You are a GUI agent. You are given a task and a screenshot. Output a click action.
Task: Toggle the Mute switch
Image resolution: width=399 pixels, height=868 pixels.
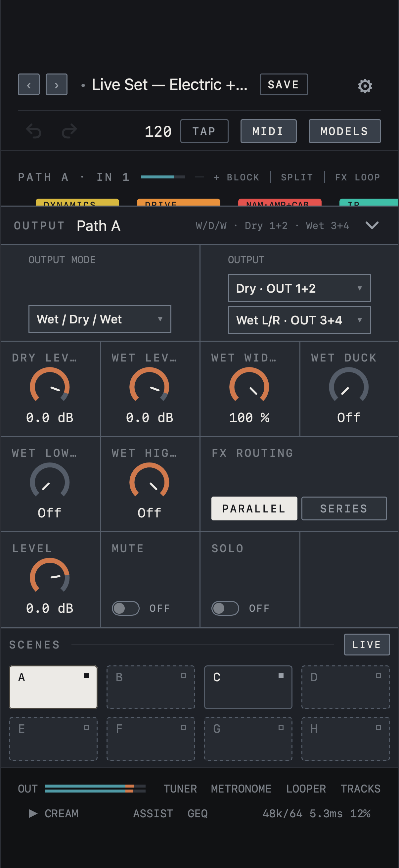click(x=126, y=608)
